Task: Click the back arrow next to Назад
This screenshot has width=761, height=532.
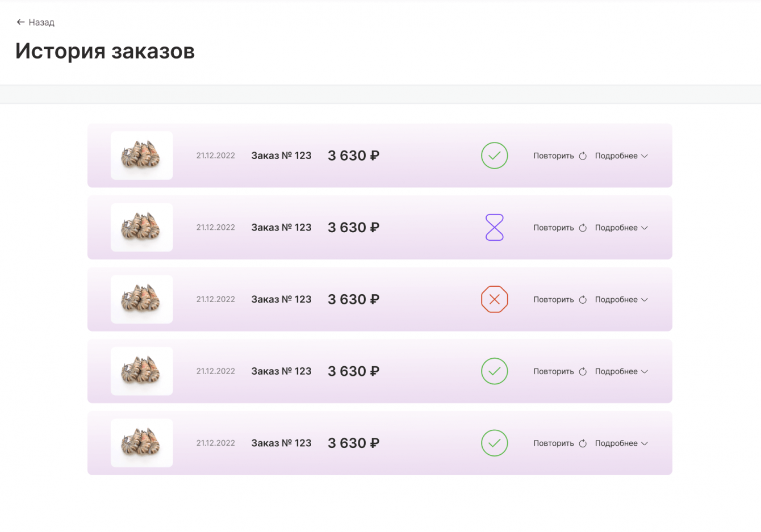Action: (x=20, y=22)
